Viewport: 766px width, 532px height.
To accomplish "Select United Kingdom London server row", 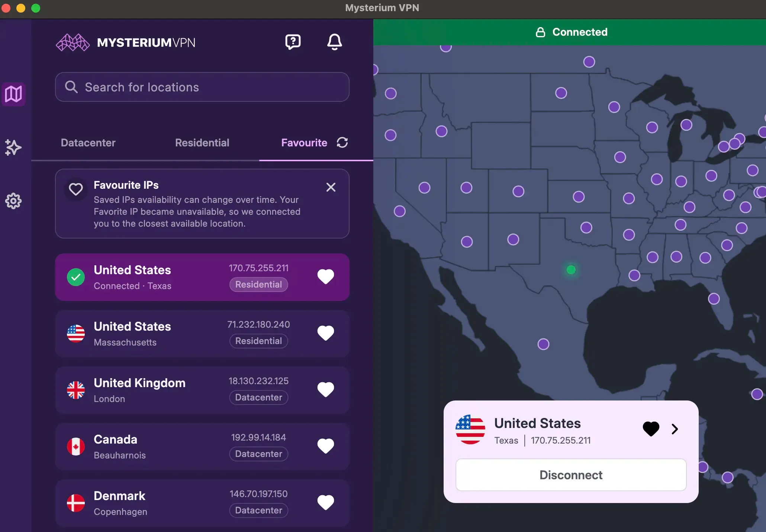I will (202, 390).
